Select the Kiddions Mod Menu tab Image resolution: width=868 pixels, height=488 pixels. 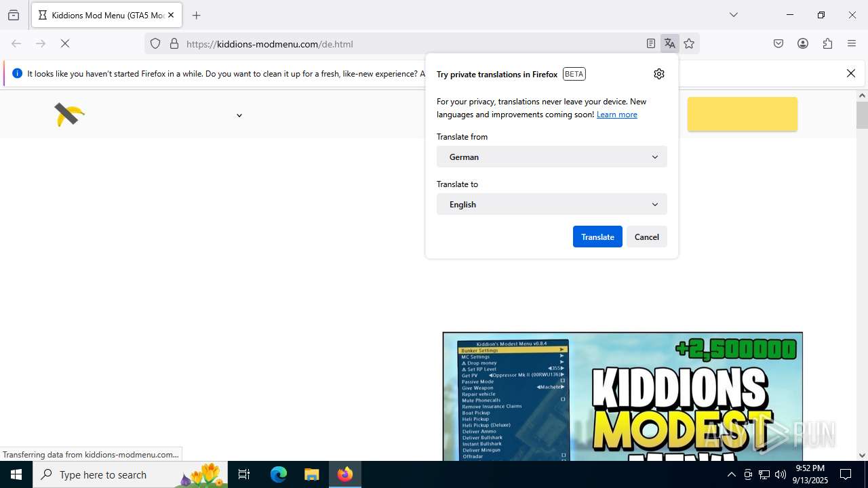tap(106, 15)
